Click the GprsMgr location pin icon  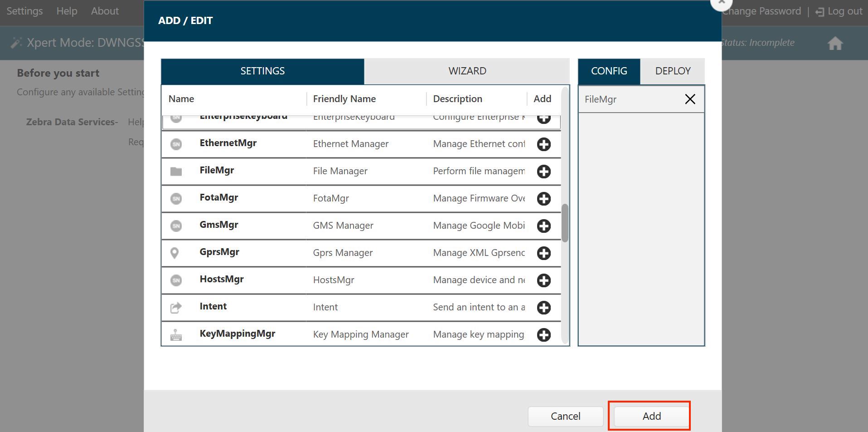tap(175, 253)
